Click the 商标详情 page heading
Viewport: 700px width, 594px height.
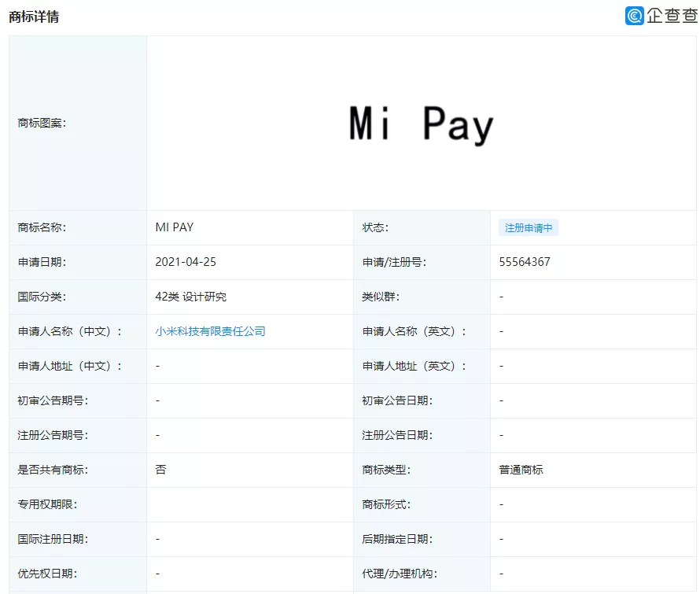36,16
